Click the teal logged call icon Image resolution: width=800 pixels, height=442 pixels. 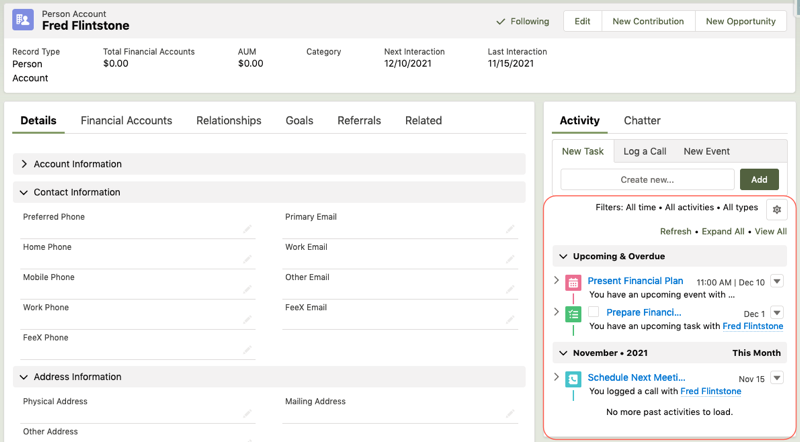point(573,380)
